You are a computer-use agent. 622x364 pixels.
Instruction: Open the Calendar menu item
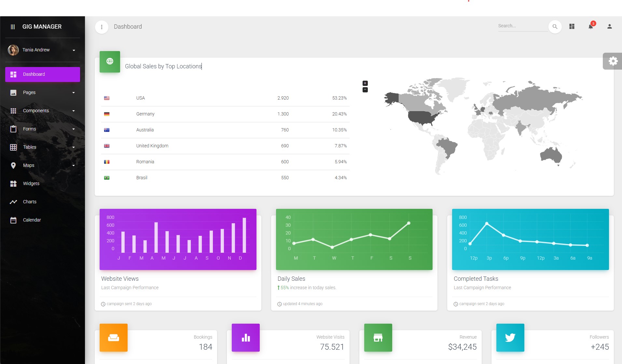coord(43,220)
